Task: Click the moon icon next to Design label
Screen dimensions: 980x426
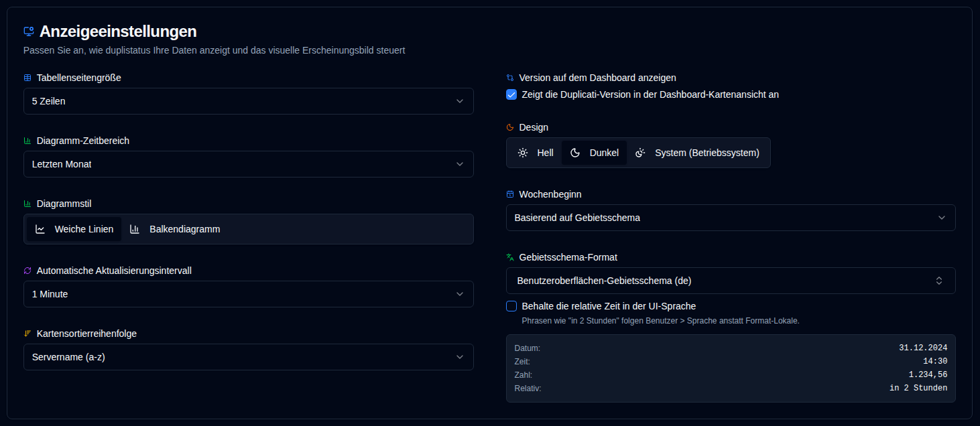Action: [x=510, y=127]
